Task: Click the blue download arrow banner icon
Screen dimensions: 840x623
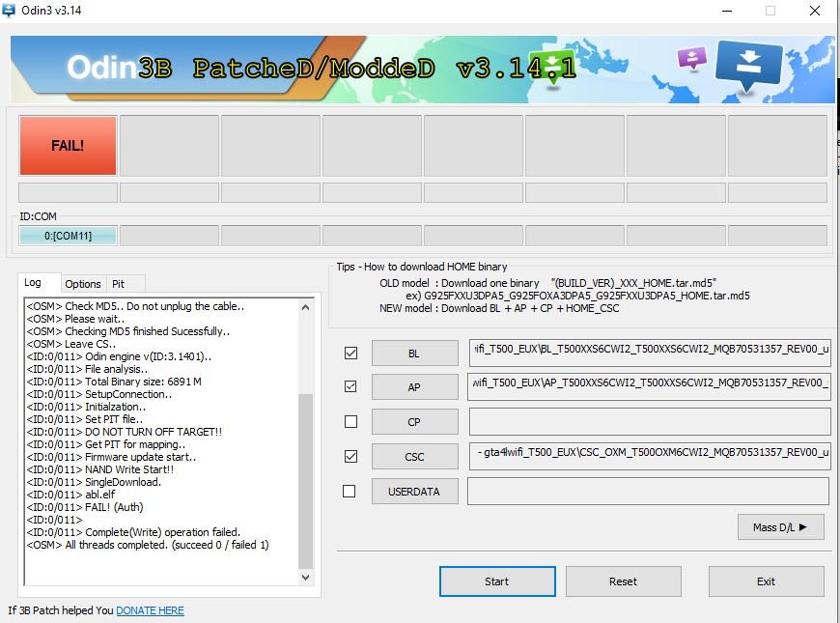Action: [748, 64]
